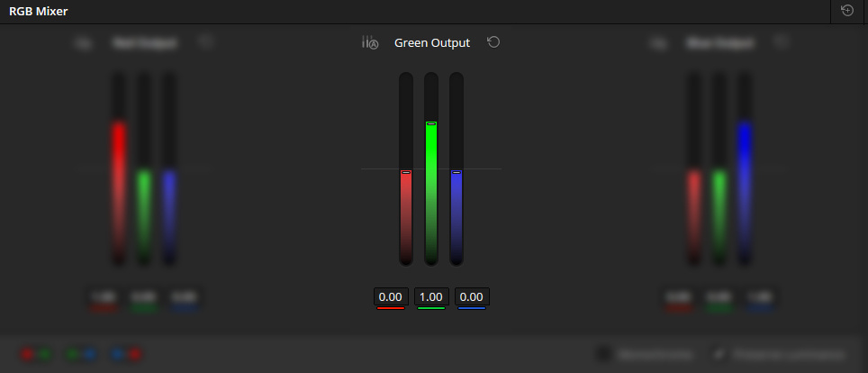Screen dimensions: 868x373
Task: Click the green slider in Green Output
Action: 431,169
